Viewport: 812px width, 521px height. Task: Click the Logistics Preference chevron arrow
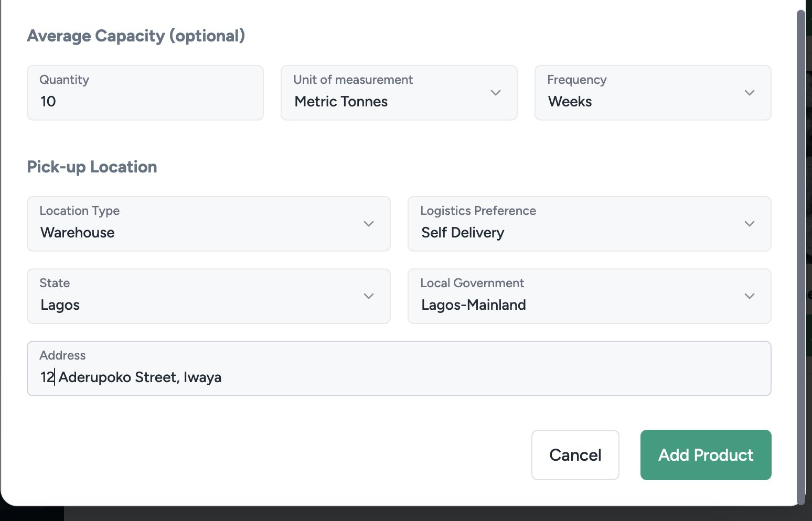tap(749, 224)
